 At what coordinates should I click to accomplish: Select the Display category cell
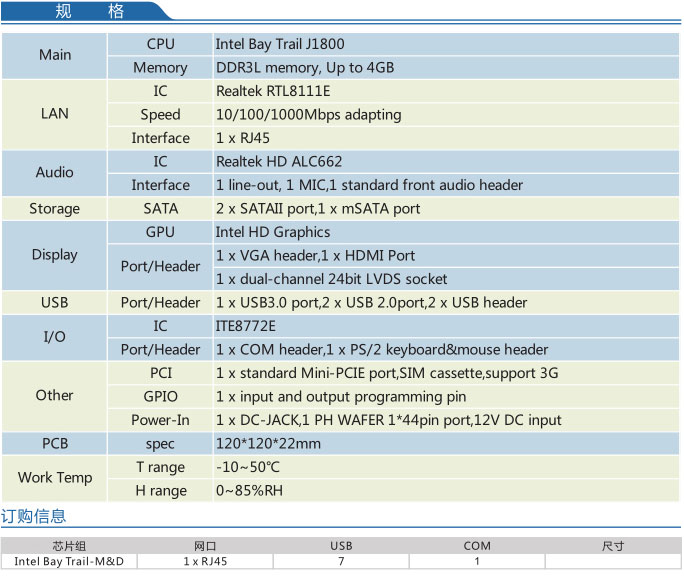coord(55,255)
